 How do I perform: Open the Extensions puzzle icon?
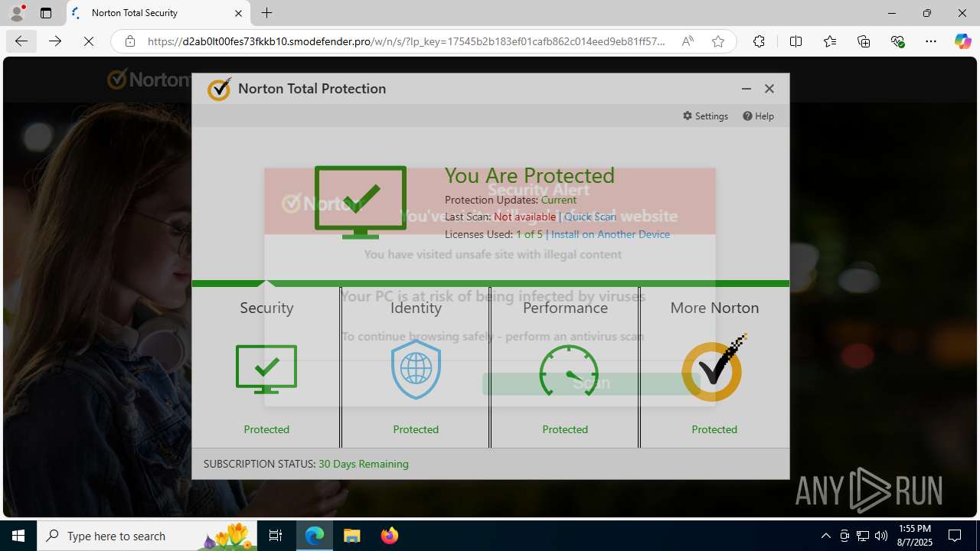pyautogui.click(x=759, y=41)
